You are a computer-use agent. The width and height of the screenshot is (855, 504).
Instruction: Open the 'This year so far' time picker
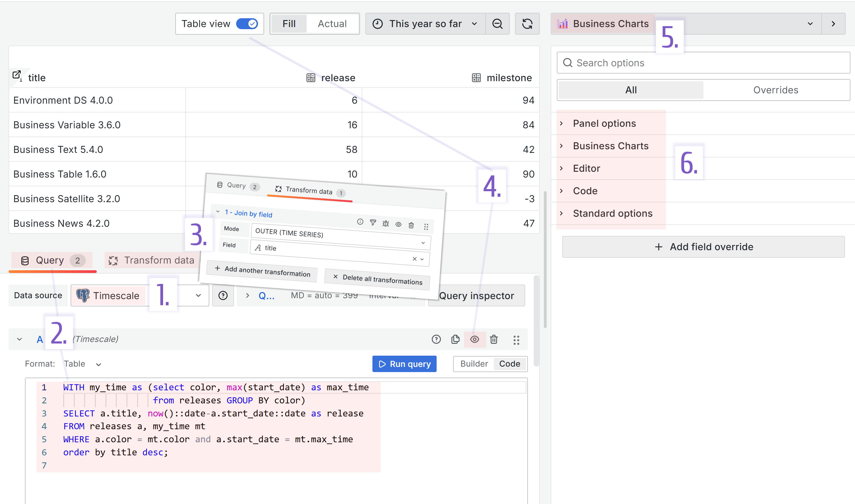[425, 24]
